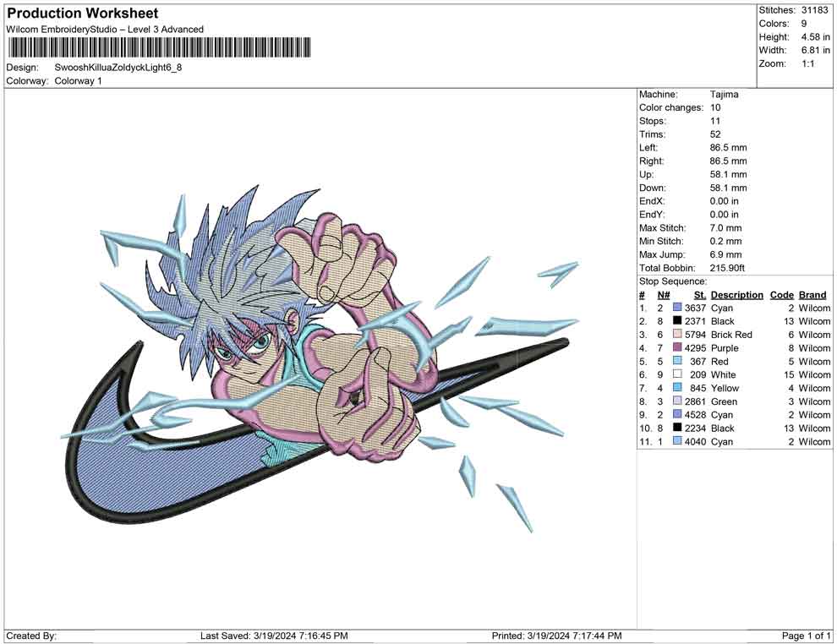Viewport: 837px width, 644px height.
Task: Click the swatch for thread 845 Yellow
Action: 677,388
